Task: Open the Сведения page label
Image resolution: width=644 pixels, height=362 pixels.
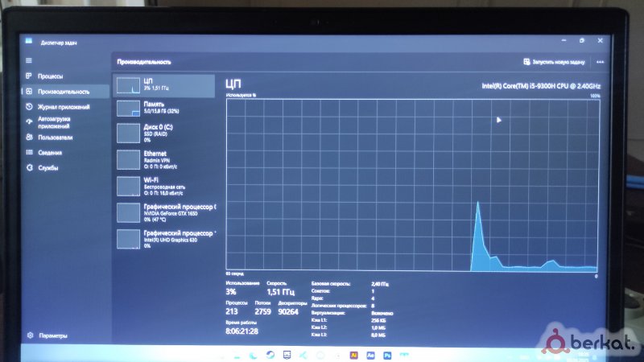Action: point(50,153)
